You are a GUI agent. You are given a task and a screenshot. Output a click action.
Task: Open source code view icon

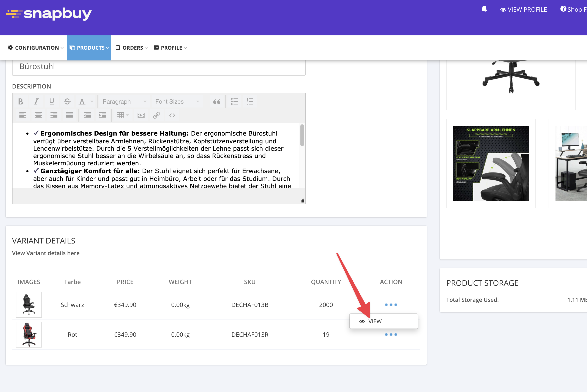[x=172, y=115]
